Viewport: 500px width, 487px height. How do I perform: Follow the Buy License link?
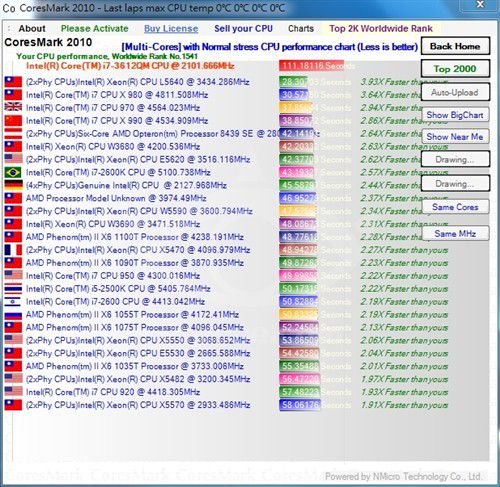[171, 29]
